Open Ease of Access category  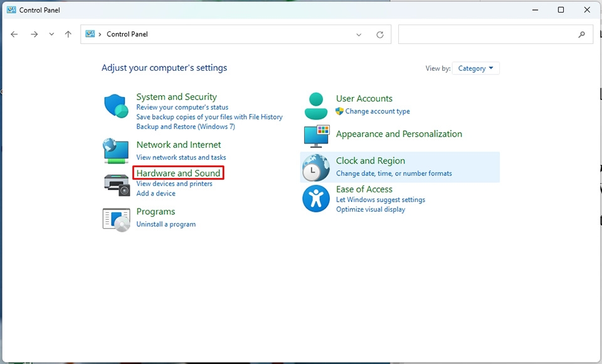point(364,189)
